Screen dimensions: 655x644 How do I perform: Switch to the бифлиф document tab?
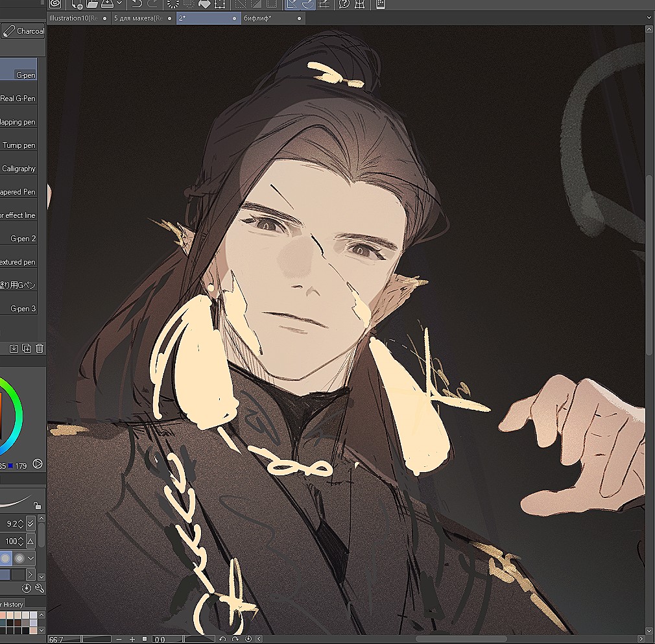tap(258, 18)
